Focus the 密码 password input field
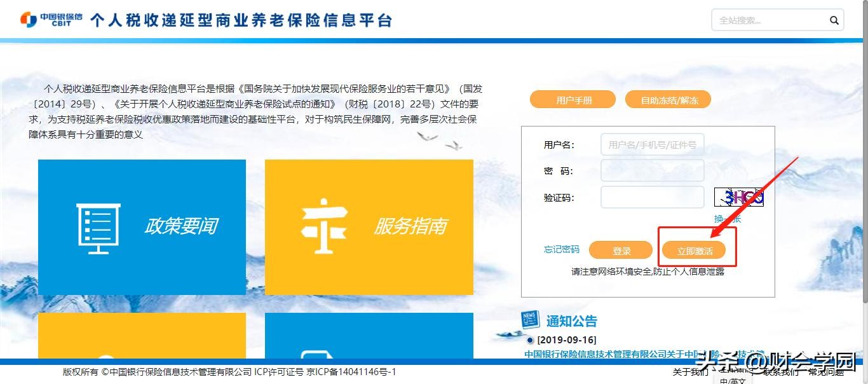This screenshot has height=384, width=868. click(652, 170)
